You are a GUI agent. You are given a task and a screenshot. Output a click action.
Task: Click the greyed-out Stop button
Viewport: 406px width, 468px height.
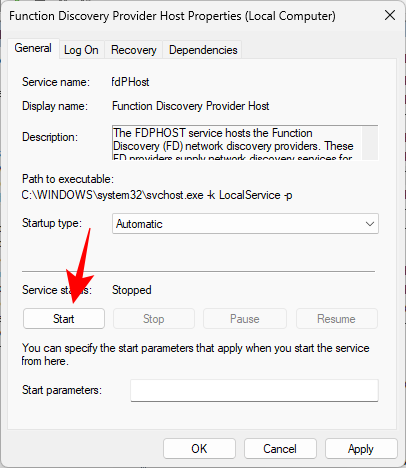coord(154,319)
